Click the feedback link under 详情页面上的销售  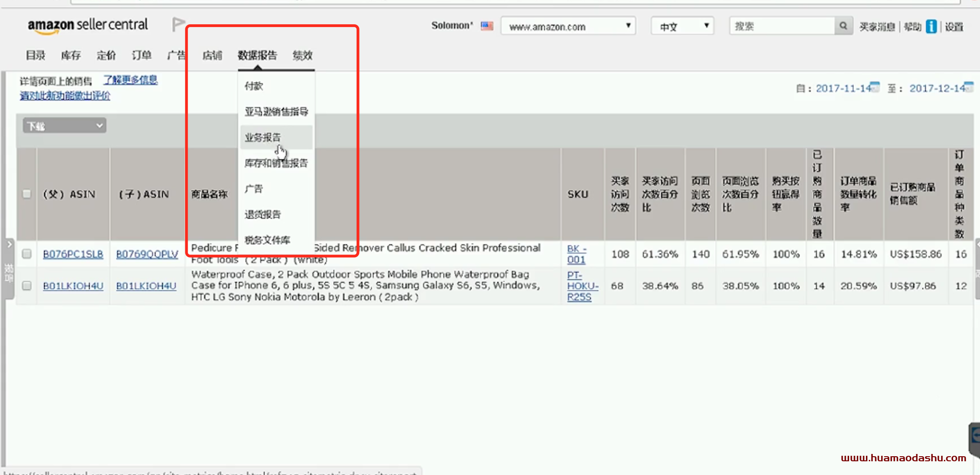coord(65,96)
